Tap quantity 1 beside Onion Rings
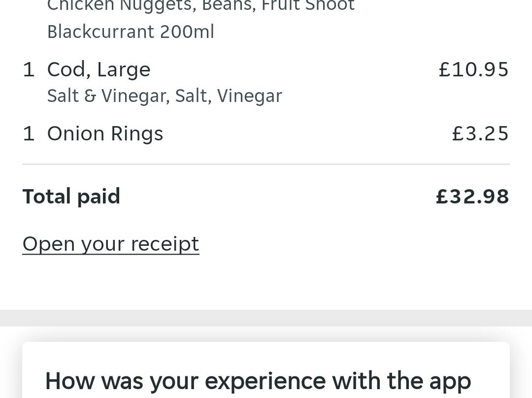The image size is (532, 398). (29, 134)
